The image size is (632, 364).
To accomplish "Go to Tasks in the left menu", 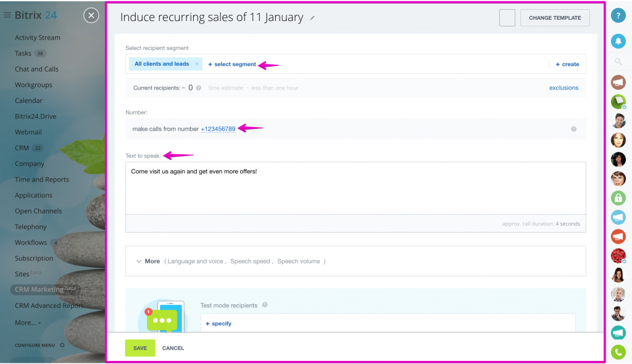I will coord(23,53).
